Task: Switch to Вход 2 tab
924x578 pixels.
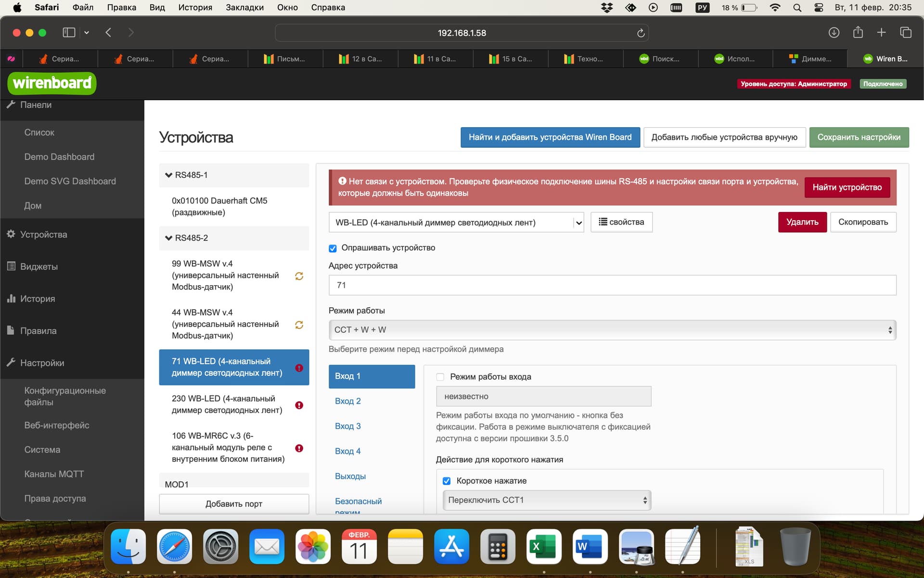Action: click(x=348, y=401)
